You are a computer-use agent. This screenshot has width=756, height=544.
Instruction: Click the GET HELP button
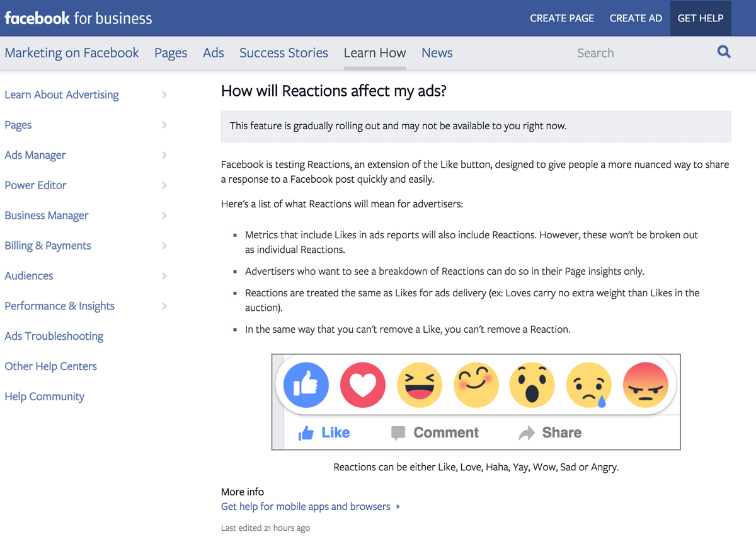tap(701, 18)
